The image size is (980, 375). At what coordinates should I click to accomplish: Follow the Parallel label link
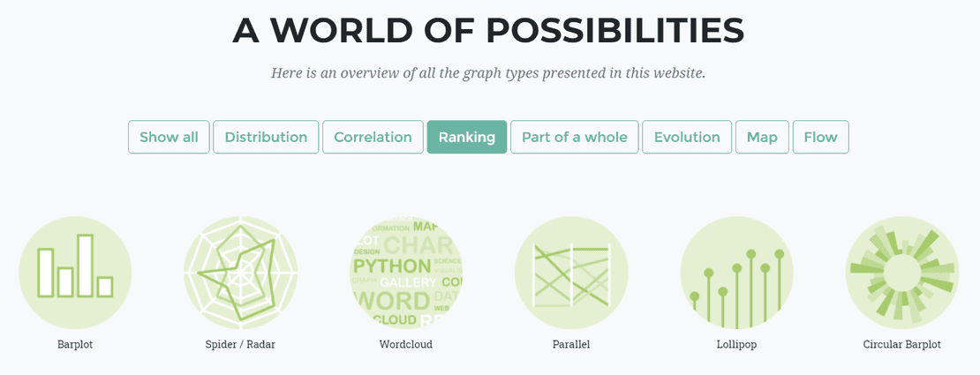(571, 344)
